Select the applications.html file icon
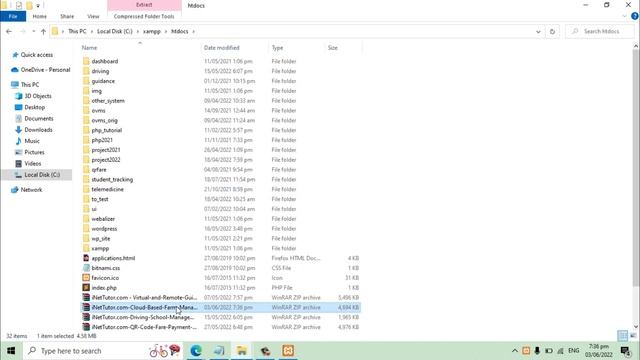The image size is (640, 360). (86, 258)
